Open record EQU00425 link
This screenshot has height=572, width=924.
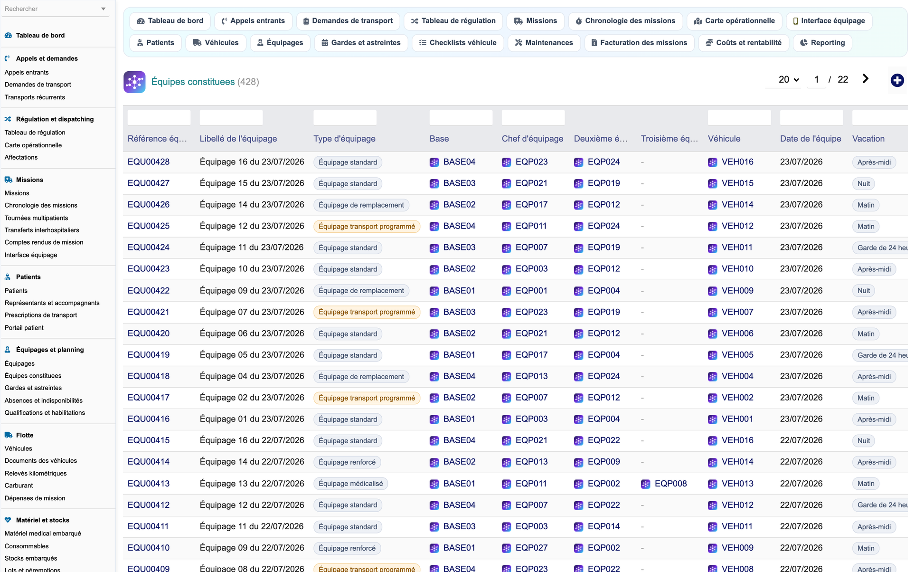(149, 226)
